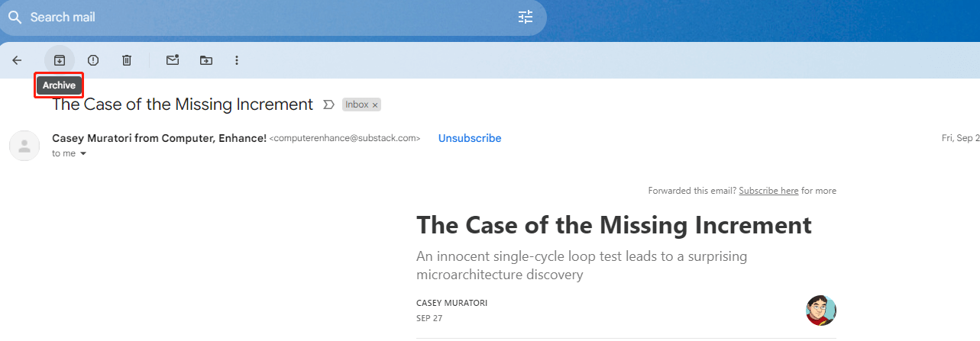
Task: Delete this email with trash icon
Action: click(x=127, y=60)
